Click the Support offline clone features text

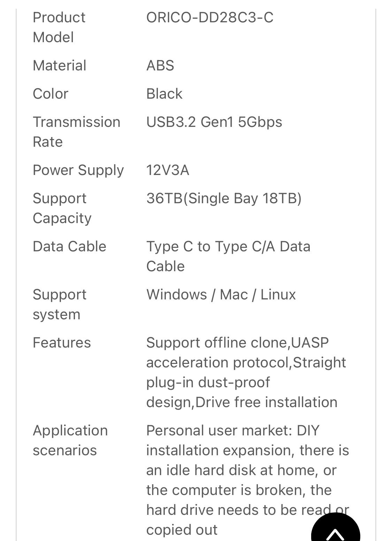click(246, 372)
